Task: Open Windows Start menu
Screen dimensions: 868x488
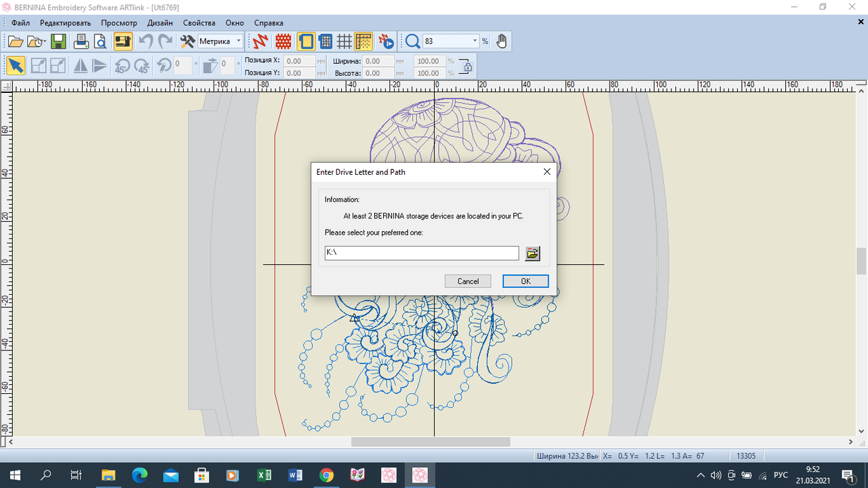Action: [x=15, y=475]
